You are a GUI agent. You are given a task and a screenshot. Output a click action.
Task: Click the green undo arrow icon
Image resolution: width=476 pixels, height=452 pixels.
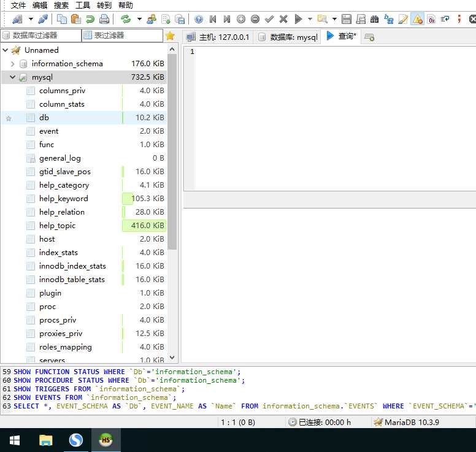click(90, 20)
